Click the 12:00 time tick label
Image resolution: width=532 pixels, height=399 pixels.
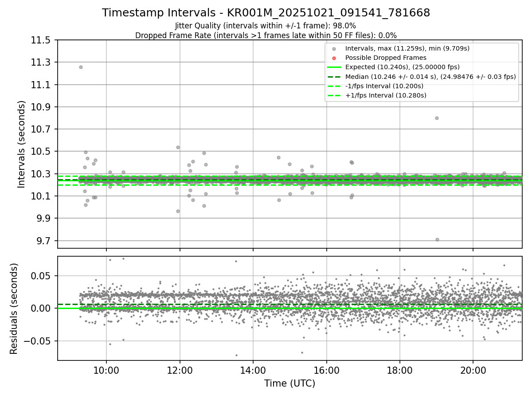(180, 370)
